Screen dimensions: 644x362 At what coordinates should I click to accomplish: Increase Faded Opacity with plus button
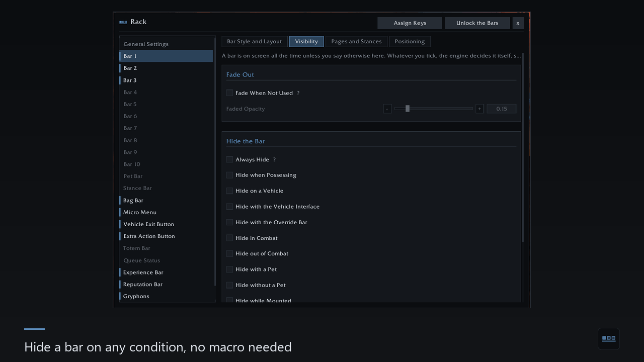tap(479, 109)
